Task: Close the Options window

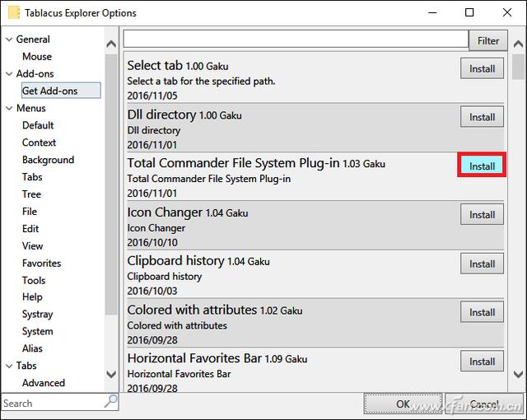Action: point(507,12)
